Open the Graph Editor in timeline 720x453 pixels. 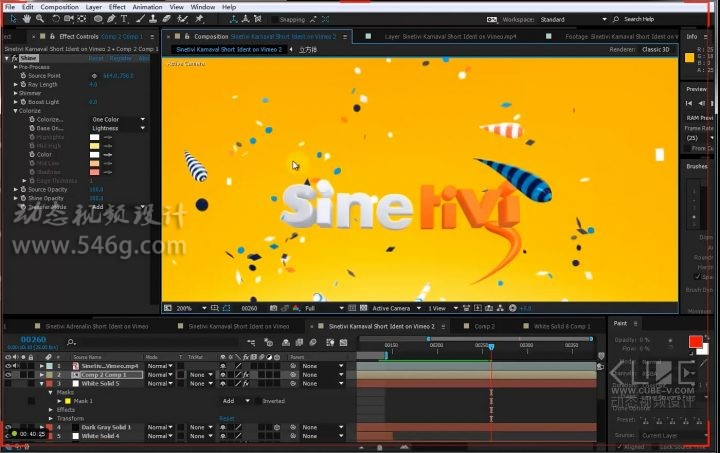tap(343, 342)
